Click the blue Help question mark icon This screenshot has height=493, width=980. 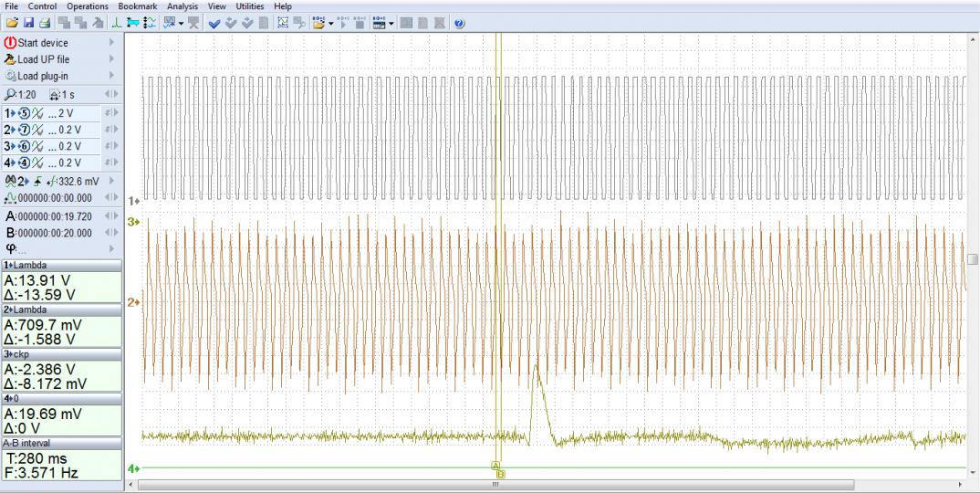460,23
